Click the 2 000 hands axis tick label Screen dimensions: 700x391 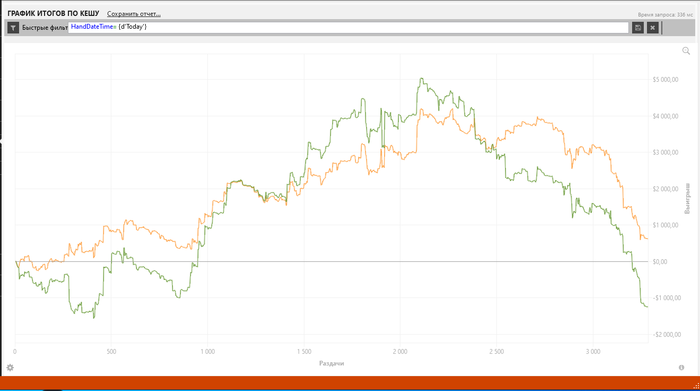click(x=400, y=352)
